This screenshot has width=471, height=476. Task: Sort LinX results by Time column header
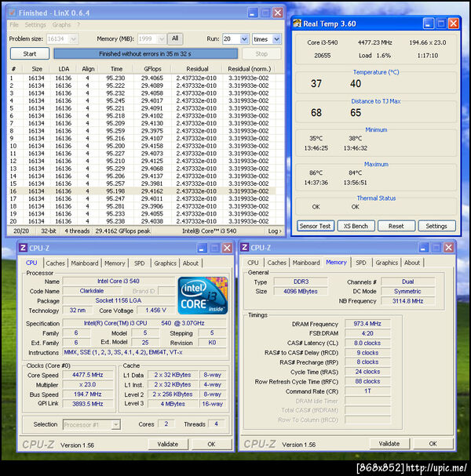116,69
